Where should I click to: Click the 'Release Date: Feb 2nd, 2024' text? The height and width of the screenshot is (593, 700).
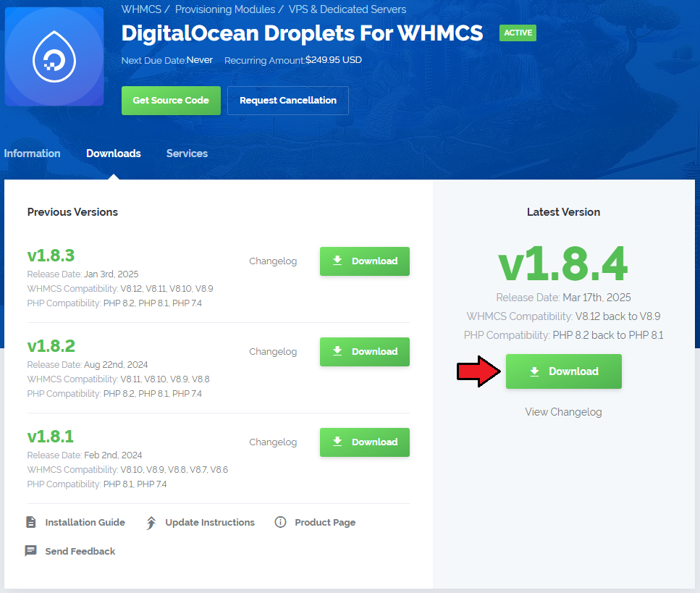coord(85,455)
